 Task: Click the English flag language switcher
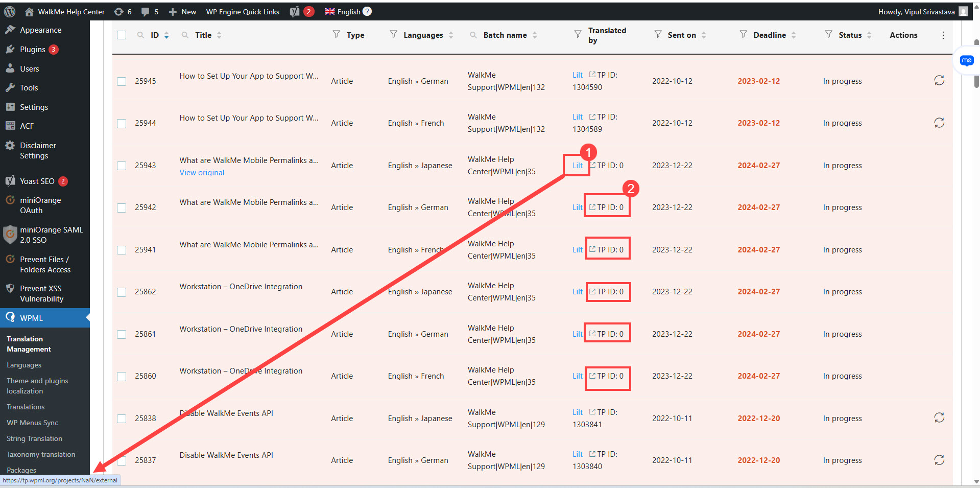point(343,11)
